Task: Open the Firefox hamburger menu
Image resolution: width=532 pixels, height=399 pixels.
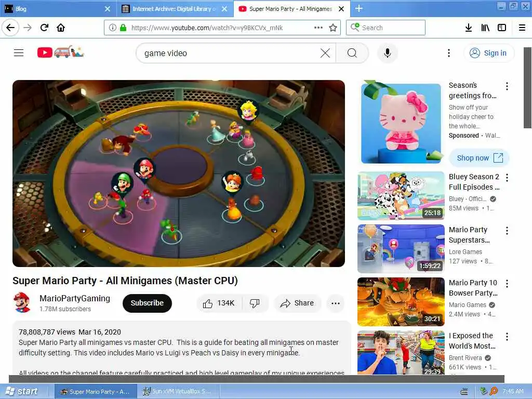Action: point(522,28)
